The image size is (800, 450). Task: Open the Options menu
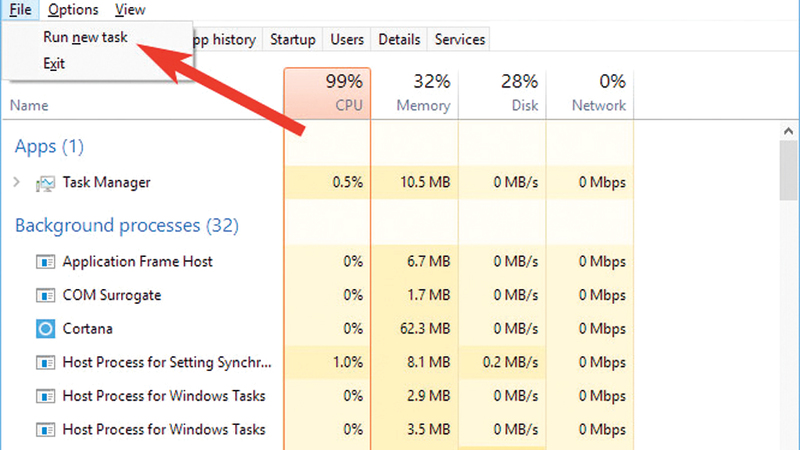click(73, 10)
